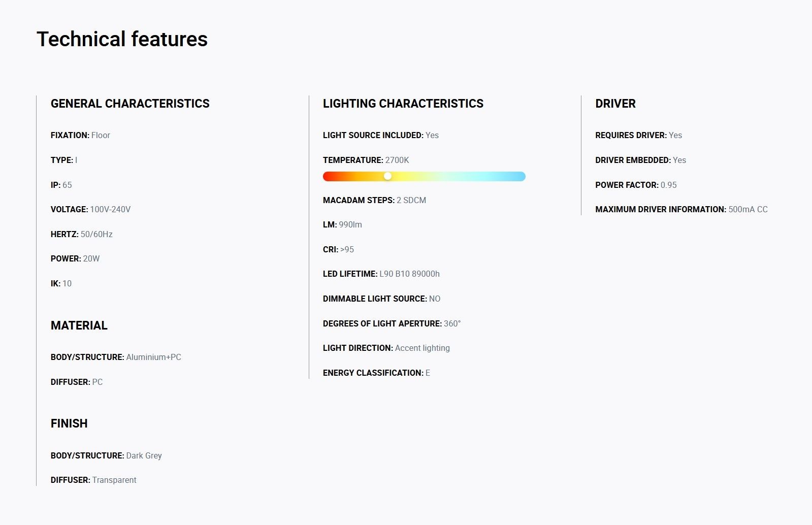Click the 'TEMPERATURE: 2700K' label
This screenshot has width=812, height=525.
tap(366, 160)
